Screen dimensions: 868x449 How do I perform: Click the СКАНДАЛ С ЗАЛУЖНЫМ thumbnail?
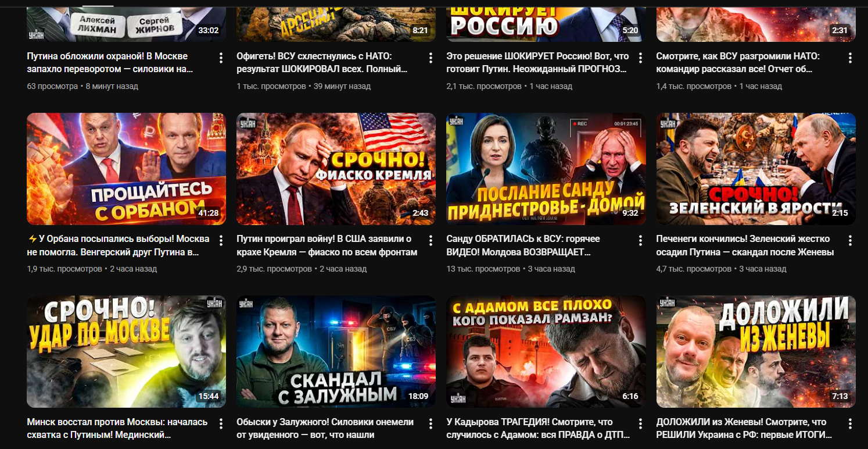tap(336, 352)
